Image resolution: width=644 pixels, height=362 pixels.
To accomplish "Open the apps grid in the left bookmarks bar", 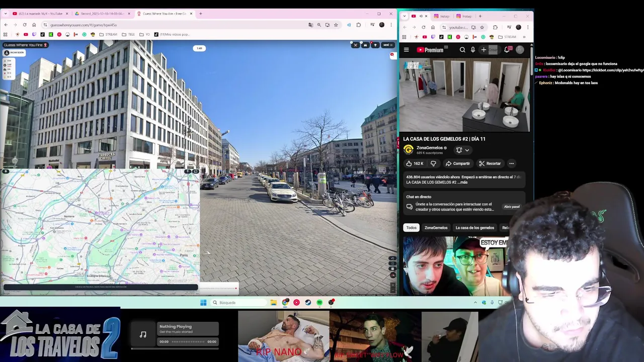I will click(x=5, y=34).
